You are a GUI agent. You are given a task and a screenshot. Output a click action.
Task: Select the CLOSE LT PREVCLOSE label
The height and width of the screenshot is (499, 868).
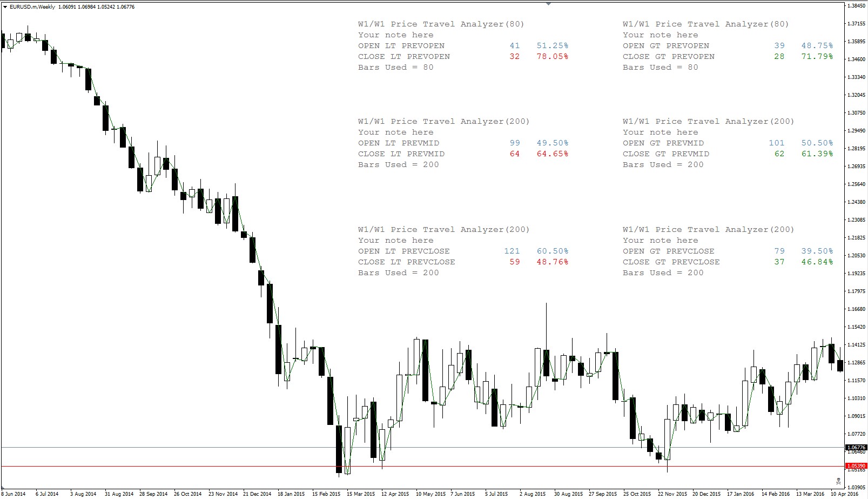coord(407,262)
